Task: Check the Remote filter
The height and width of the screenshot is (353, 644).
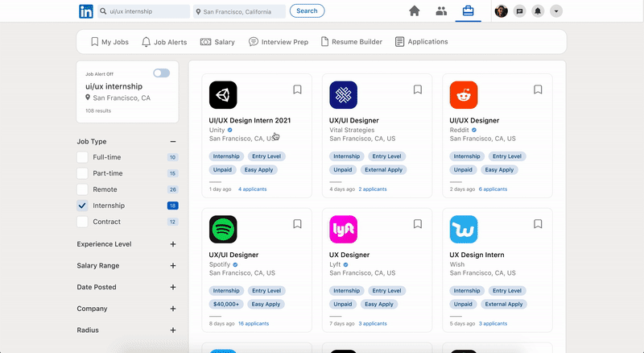Action: [x=82, y=189]
